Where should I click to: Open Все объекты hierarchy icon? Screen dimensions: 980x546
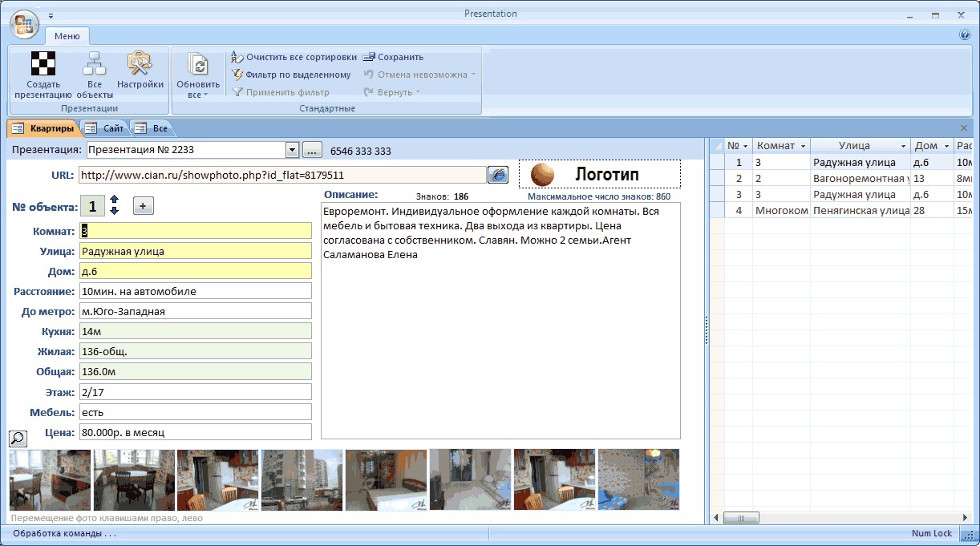click(x=95, y=63)
